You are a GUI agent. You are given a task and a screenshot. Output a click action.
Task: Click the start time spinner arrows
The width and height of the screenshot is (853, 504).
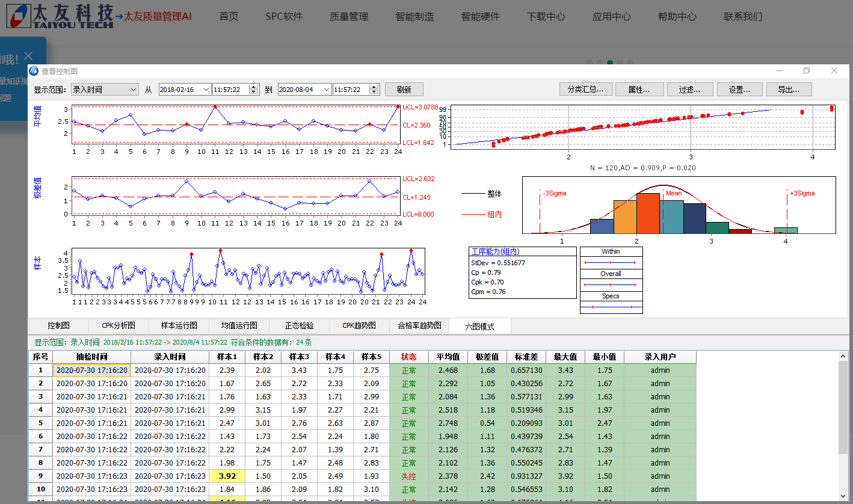click(254, 90)
